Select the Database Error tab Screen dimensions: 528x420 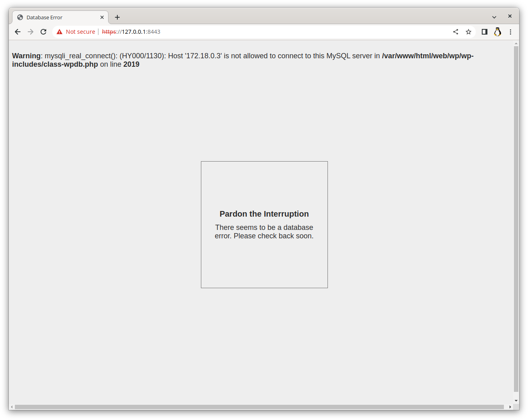[x=60, y=17]
